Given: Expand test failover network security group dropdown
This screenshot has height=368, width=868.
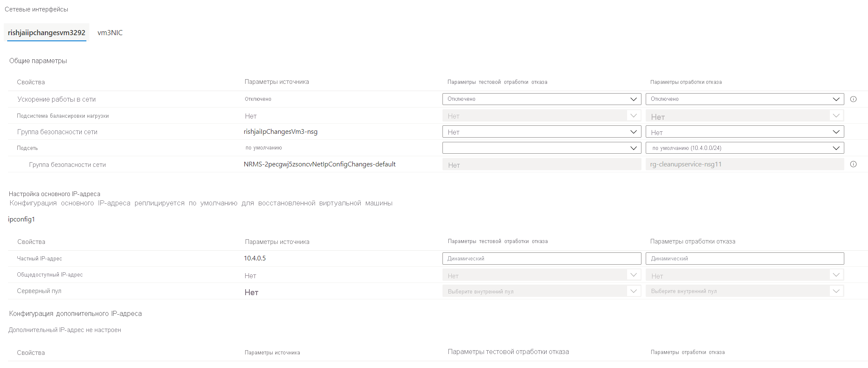Looking at the screenshot, I should point(542,132).
